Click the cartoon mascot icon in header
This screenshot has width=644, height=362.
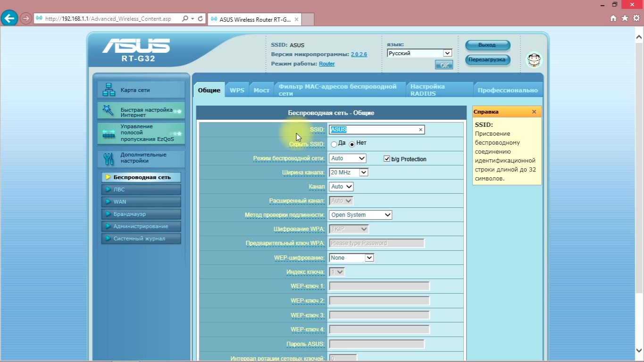click(534, 60)
